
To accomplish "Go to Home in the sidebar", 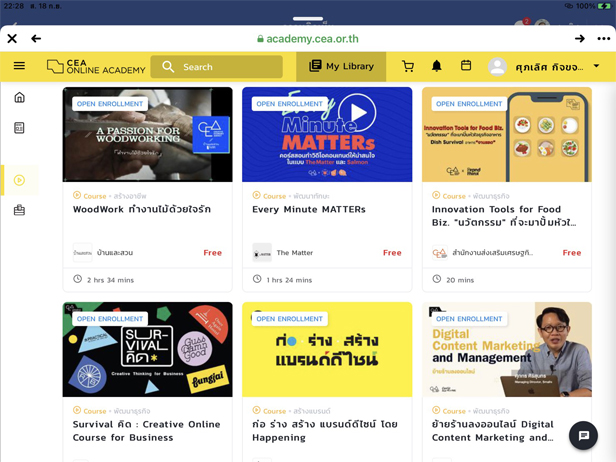I will pyautogui.click(x=19, y=97).
